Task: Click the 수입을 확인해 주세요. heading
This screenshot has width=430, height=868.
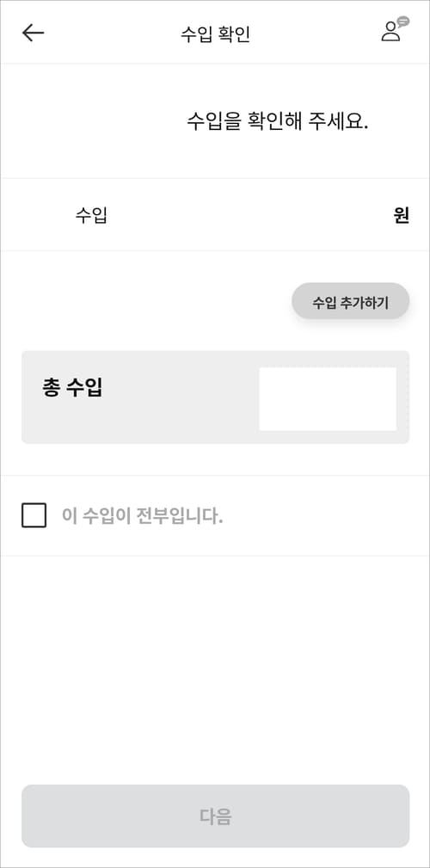Action: (278, 121)
